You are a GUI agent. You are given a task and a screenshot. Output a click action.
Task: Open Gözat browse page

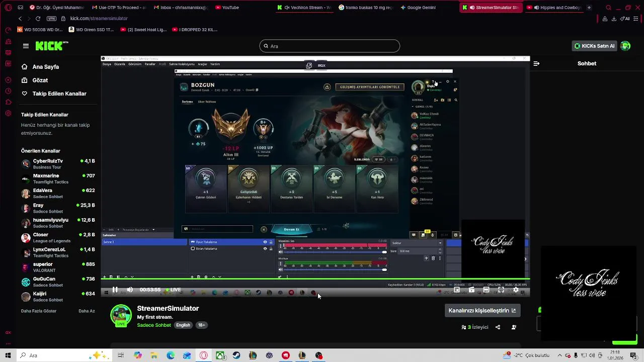click(x=35, y=80)
